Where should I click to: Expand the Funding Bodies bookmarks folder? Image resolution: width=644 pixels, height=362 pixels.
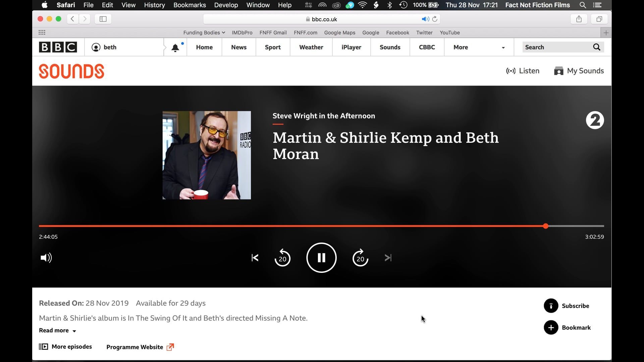click(204, 33)
